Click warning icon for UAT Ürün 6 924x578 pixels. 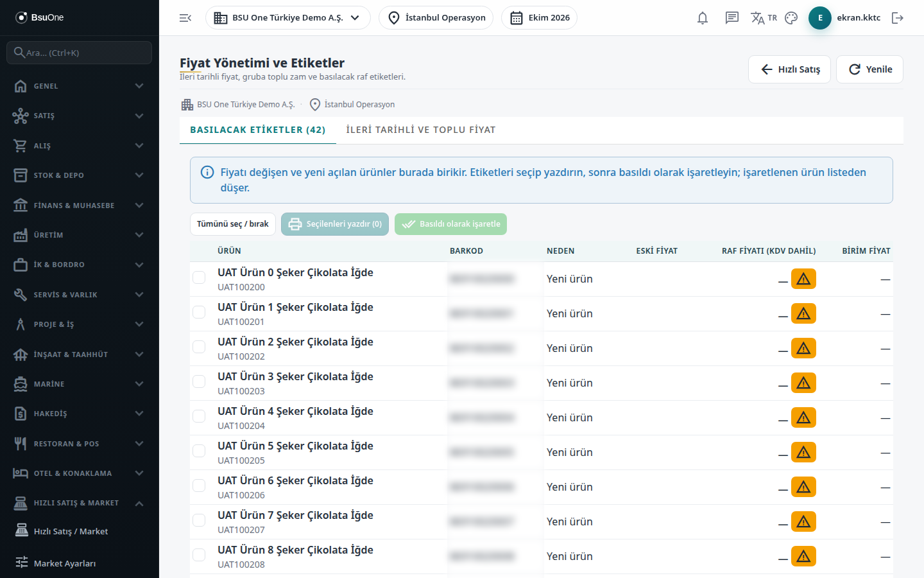tap(803, 487)
